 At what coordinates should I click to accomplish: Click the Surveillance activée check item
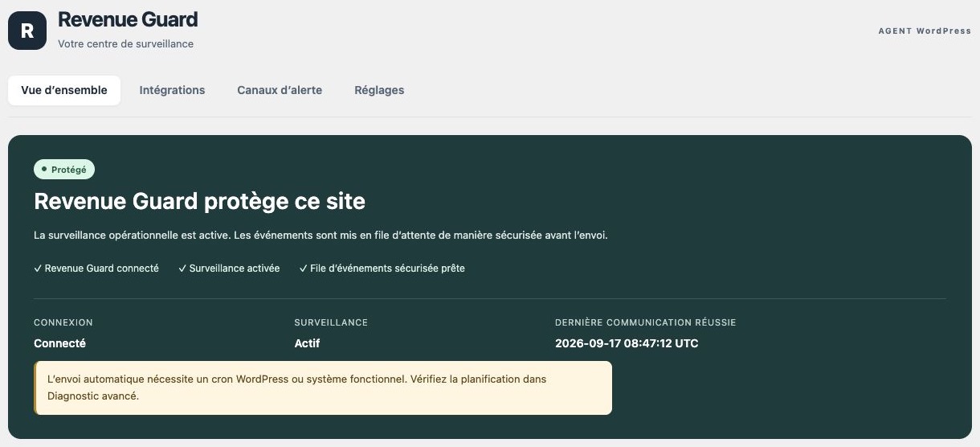[x=229, y=269]
